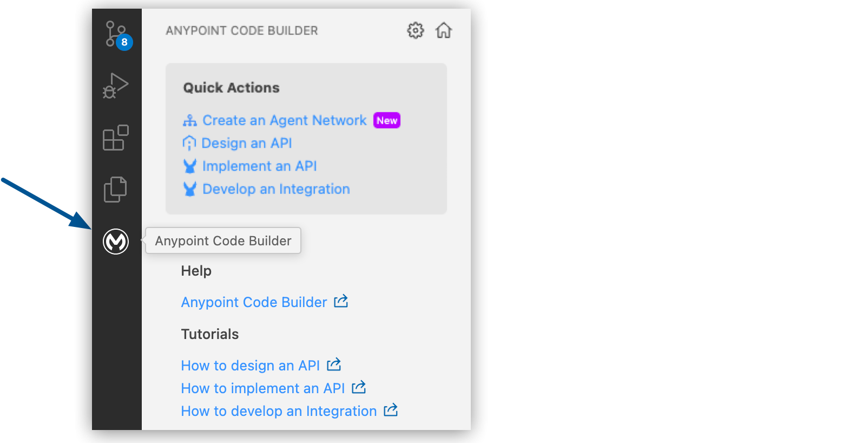Viewport: 868px width, 443px height.
Task: Start Implement an API
Action: (259, 166)
